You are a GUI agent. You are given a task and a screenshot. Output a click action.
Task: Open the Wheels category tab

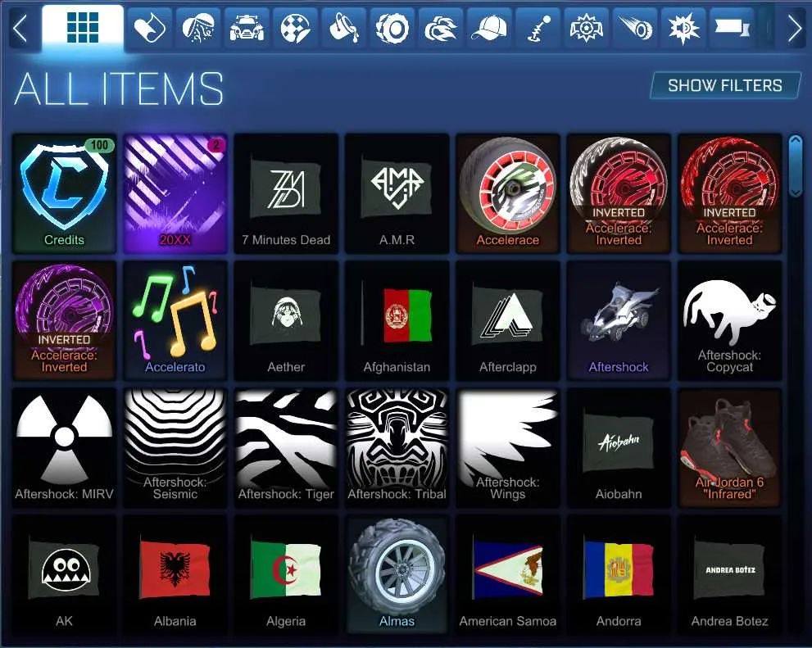392,27
